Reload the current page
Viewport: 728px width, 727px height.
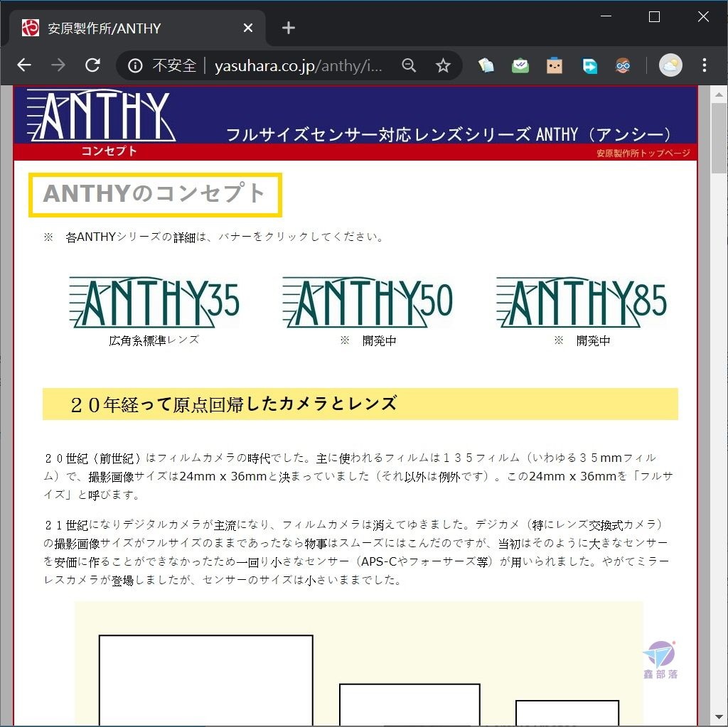93,65
